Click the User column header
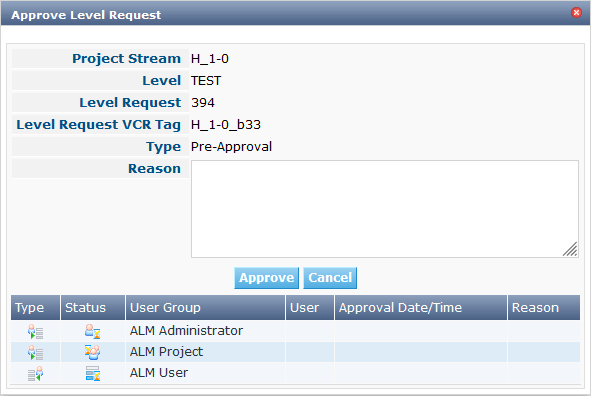Image resolution: width=591 pixels, height=396 pixels. point(310,307)
